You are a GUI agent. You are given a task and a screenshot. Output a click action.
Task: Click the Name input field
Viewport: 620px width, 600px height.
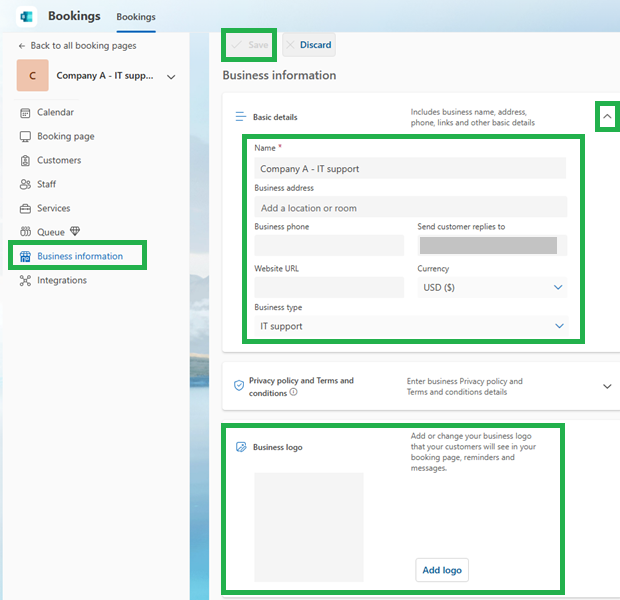pos(410,168)
